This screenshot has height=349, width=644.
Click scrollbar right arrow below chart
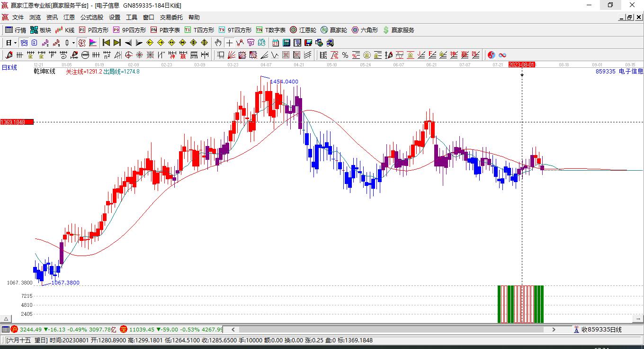pyautogui.click(x=554, y=329)
